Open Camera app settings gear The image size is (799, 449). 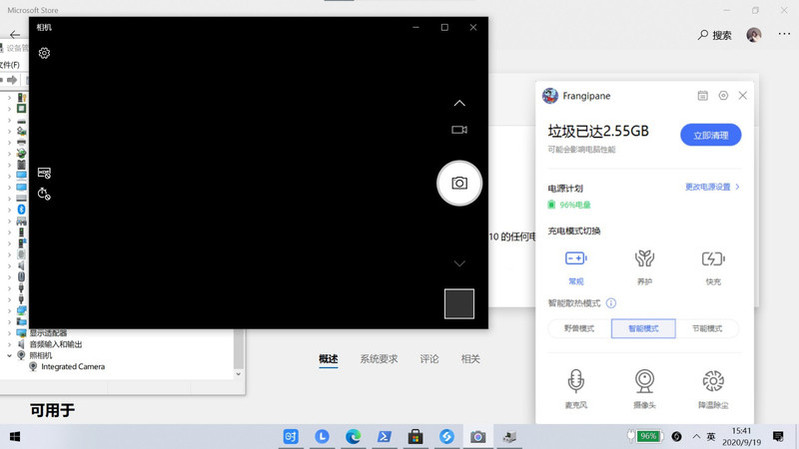[44, 53]
